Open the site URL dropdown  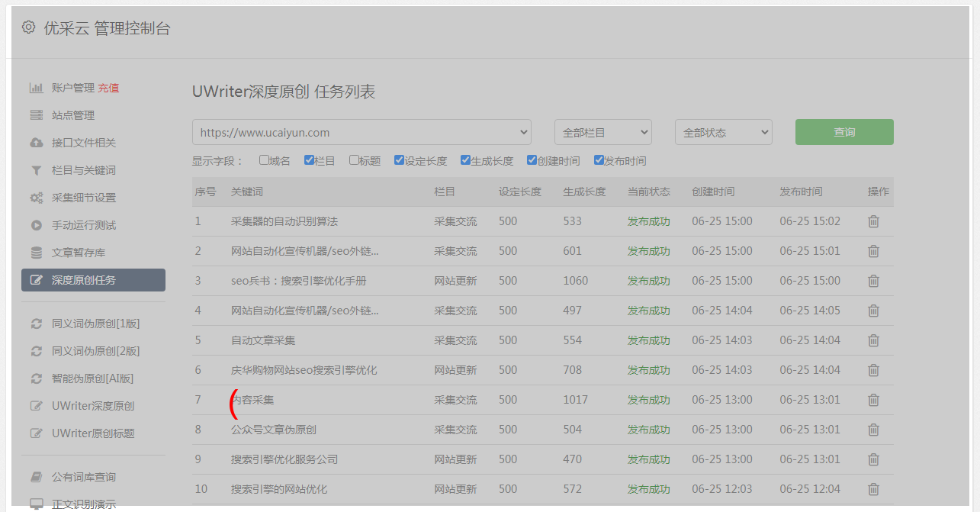pyautogui.click(x=361, y=132)
